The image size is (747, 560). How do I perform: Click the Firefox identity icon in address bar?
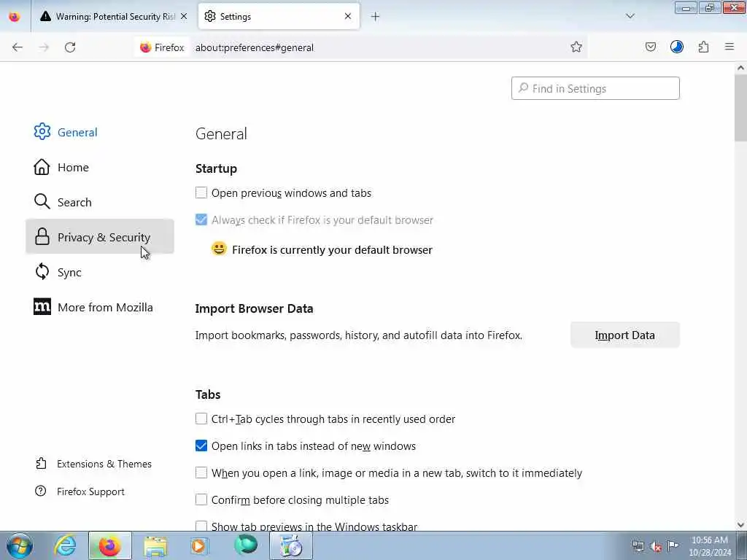click(x=162, y=47)
